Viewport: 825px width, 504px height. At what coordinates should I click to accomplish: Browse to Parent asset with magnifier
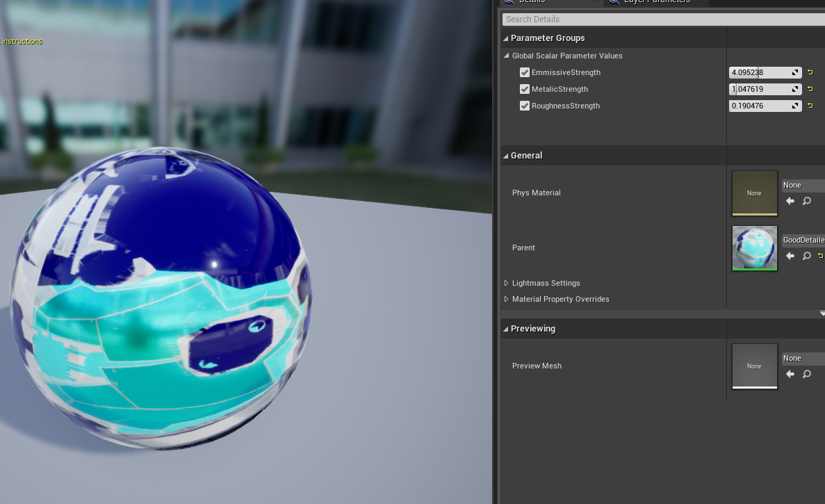point(807,256)
